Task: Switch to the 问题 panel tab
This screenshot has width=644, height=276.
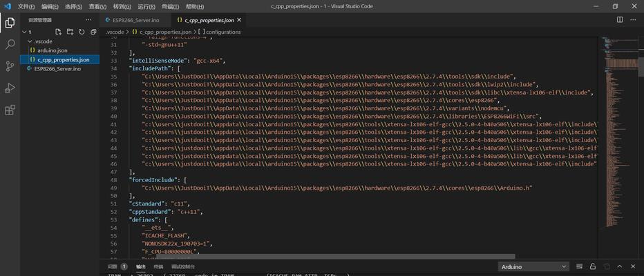Action: (112, 266)
